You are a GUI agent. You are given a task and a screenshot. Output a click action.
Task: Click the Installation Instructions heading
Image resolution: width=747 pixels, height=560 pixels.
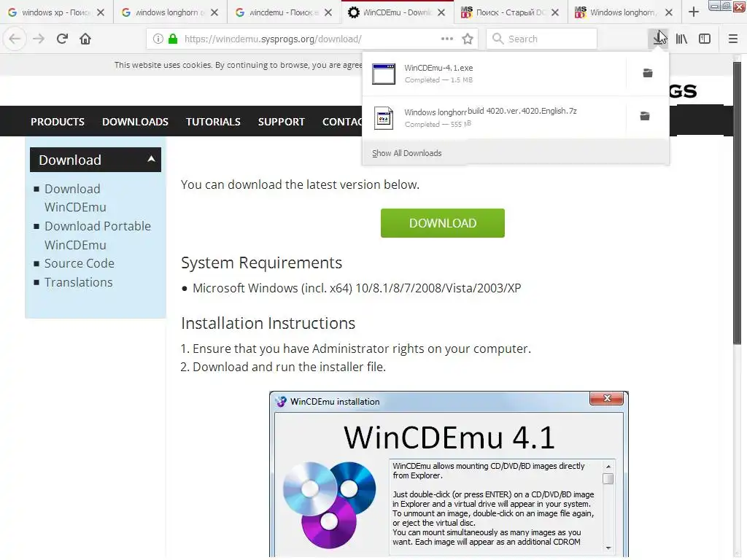(268, 323)
